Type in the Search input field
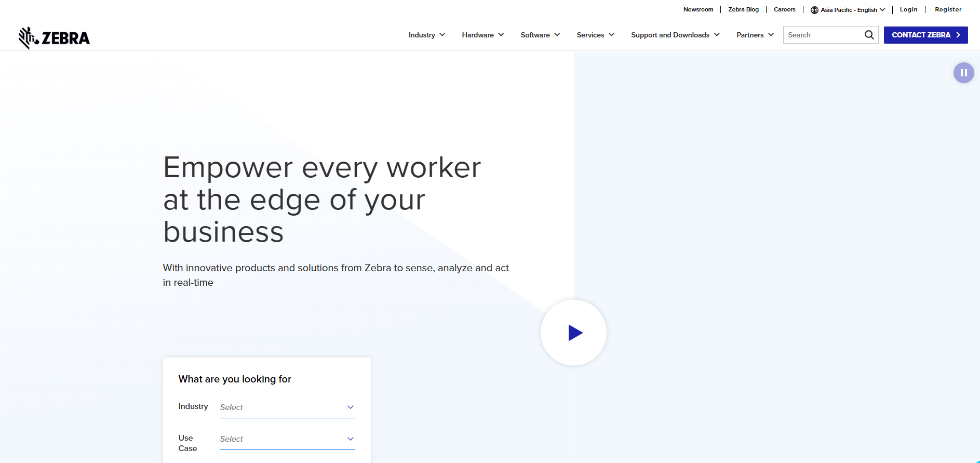The image size is (980, 463). [x=822, y=35]
